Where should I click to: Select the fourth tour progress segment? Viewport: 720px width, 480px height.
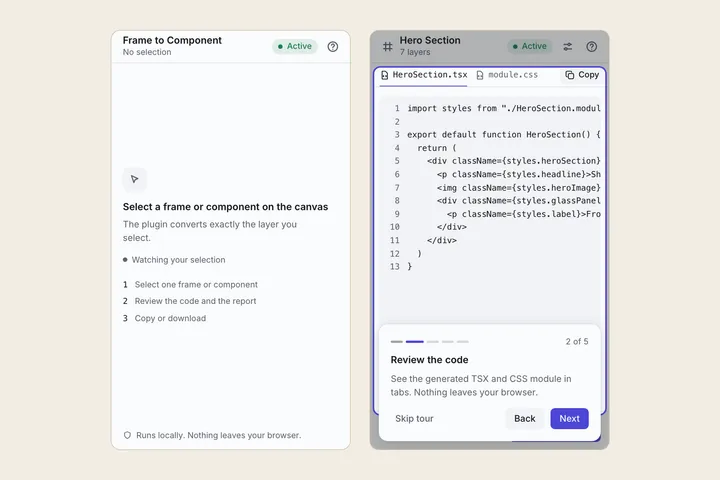pos(448,342)
